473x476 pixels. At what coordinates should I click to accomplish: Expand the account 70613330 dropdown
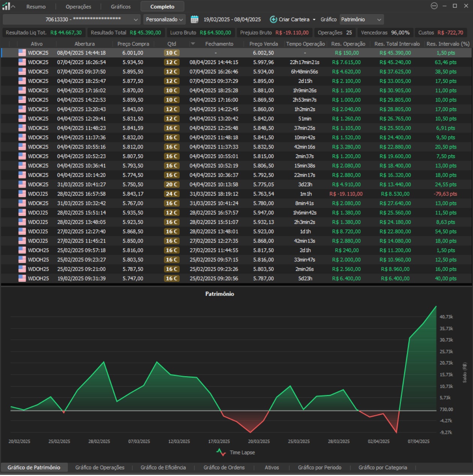(136, 20)
